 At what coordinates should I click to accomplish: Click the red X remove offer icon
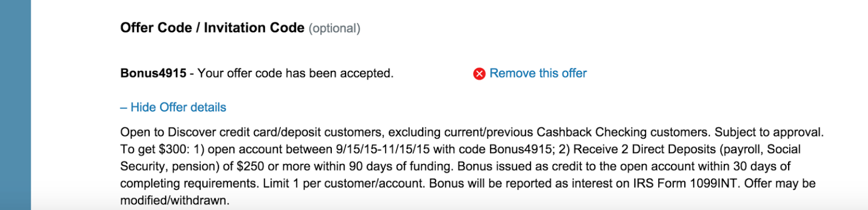pyautogui.click(x=479, y=74)
